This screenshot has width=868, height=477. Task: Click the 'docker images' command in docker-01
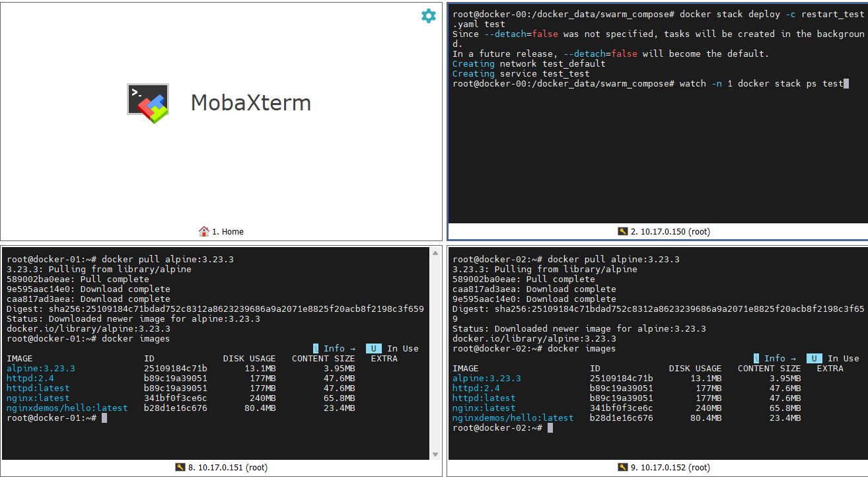tap(136, 339)
